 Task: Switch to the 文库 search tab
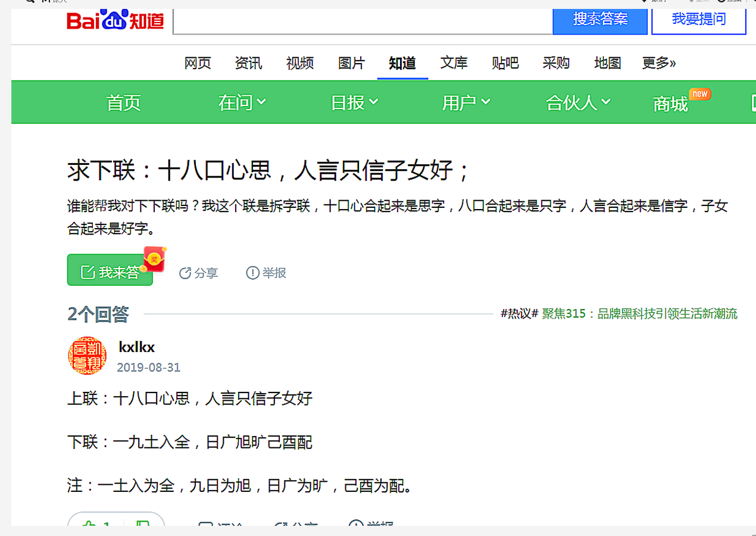tap(454, 63)
